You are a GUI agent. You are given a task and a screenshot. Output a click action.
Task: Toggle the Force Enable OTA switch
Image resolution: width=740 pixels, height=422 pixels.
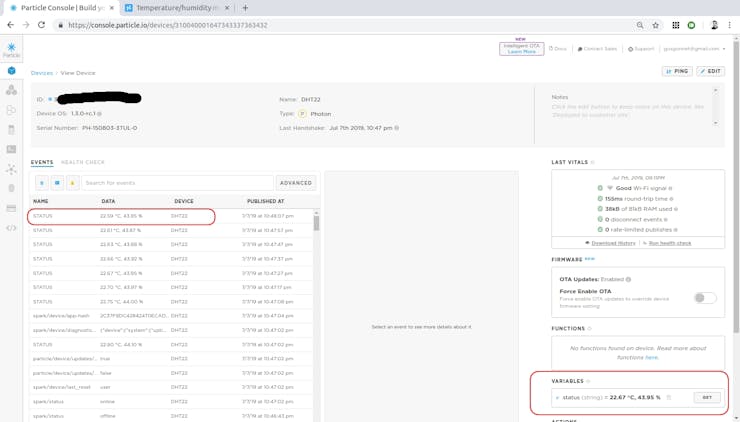click(705, 298)
